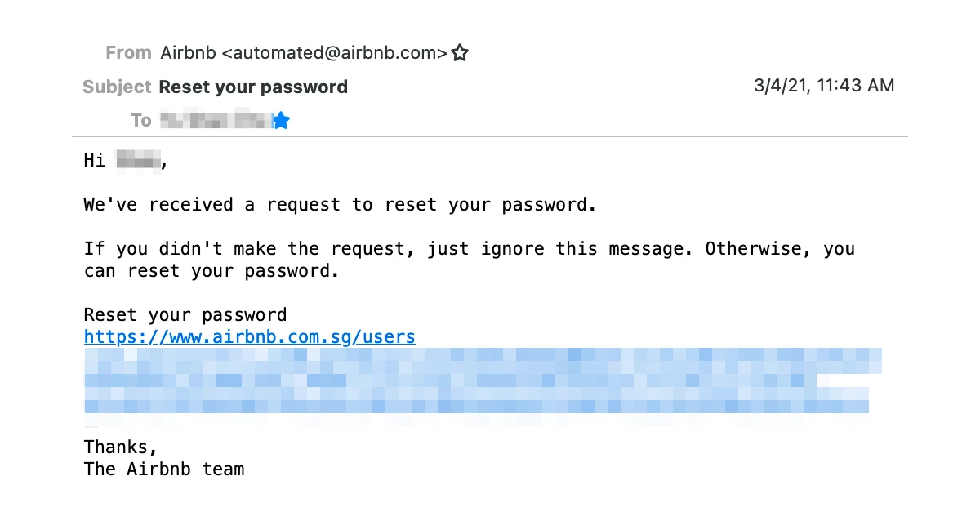Click the "Hi" greeting word
Viewport: 980px width, 516px height.
click(95, 160)
